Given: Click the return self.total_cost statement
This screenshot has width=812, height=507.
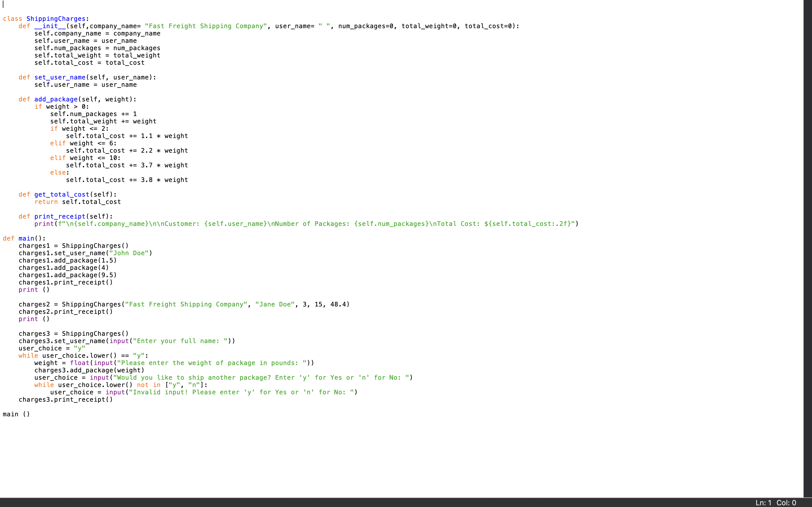Looking at the screenshot, I should tap(78, 201).
